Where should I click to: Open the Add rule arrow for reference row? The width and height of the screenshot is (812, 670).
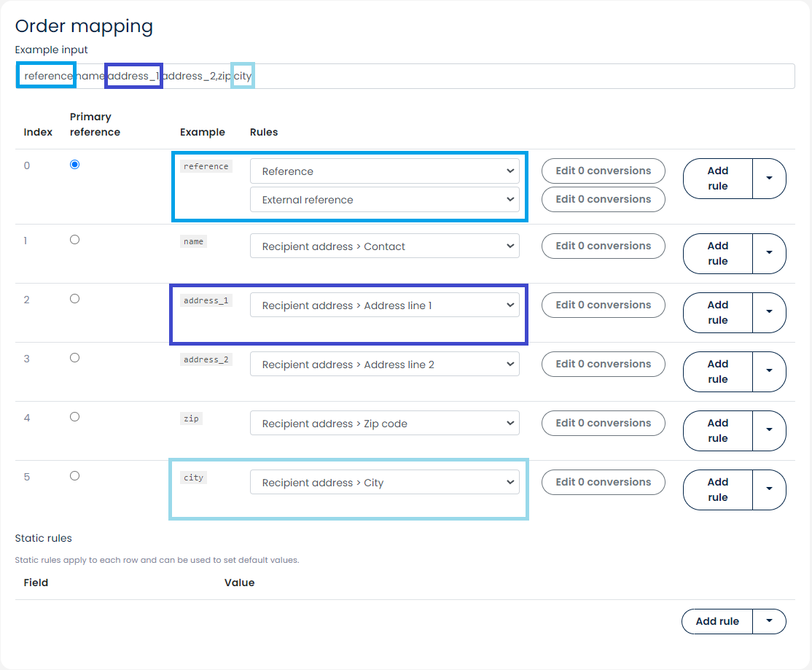click(769, 179)
